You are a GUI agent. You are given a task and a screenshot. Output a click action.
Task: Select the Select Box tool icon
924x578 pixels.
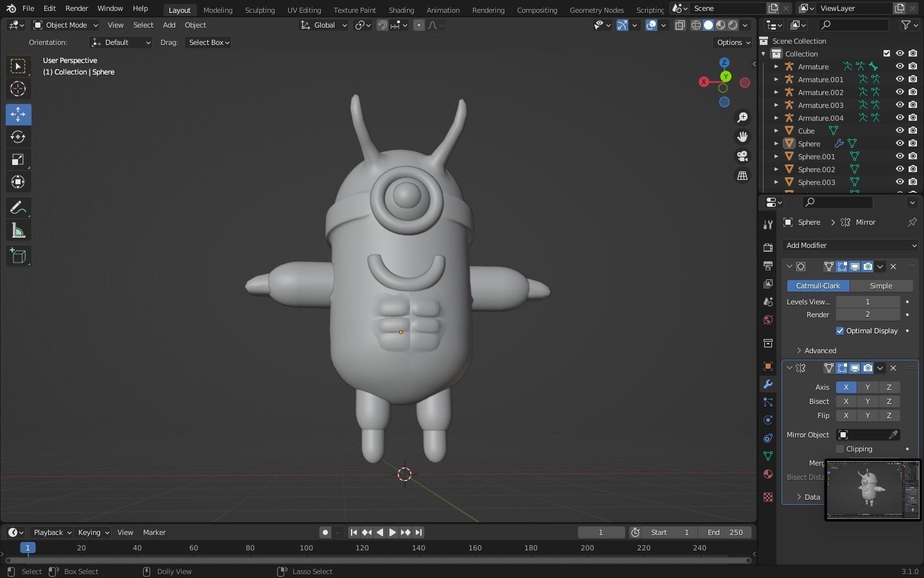tap(18, 66)
